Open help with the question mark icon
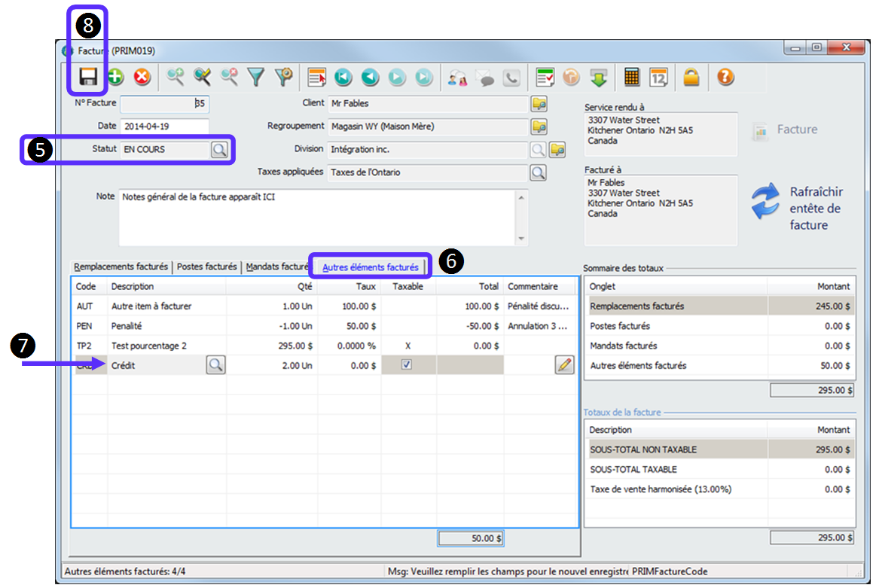Viewport: 876px width, 588px height. [x=725, y=77]
